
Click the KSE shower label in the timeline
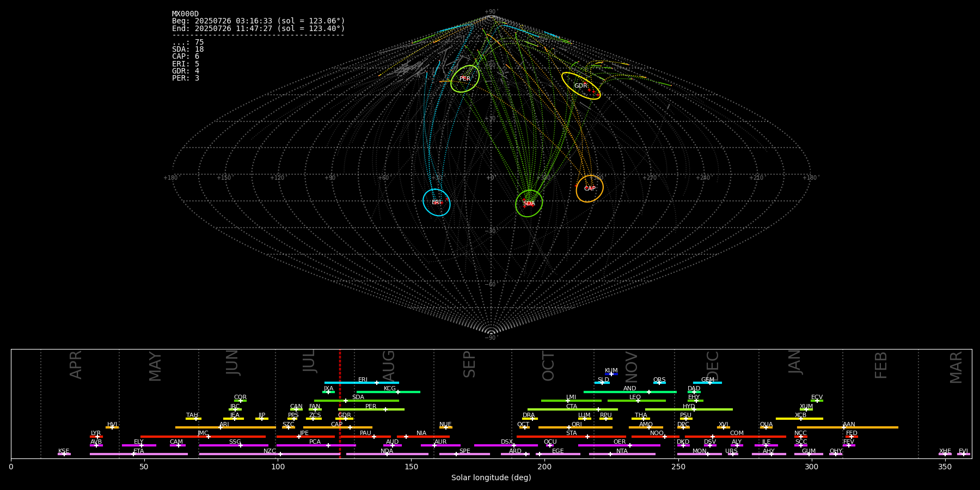click(64, 451)
